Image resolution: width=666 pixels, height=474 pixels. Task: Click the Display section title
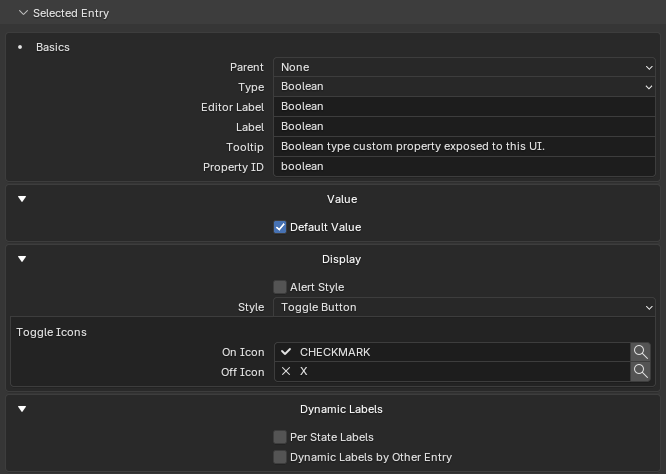point(341,259)
